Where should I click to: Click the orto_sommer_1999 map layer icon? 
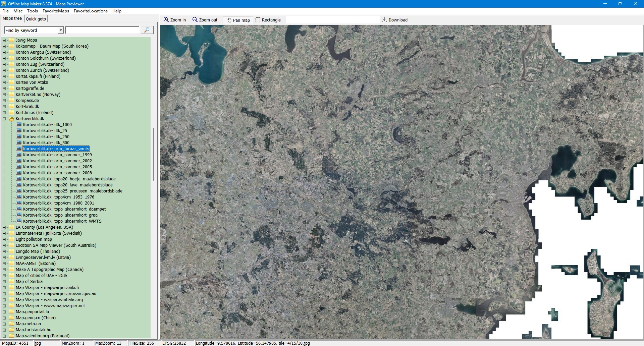(19, 155)
